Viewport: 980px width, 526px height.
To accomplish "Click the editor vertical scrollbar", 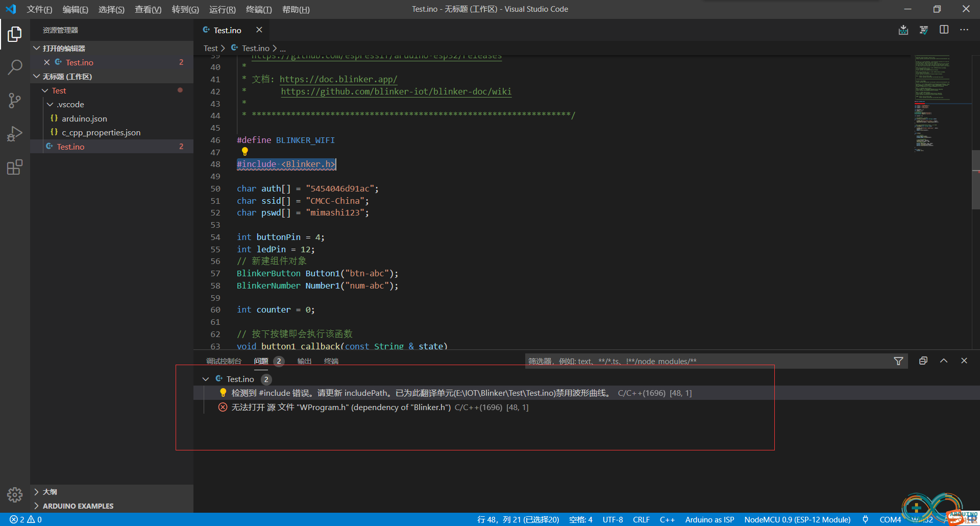I will pyautogui.click(x=976, y=180).
